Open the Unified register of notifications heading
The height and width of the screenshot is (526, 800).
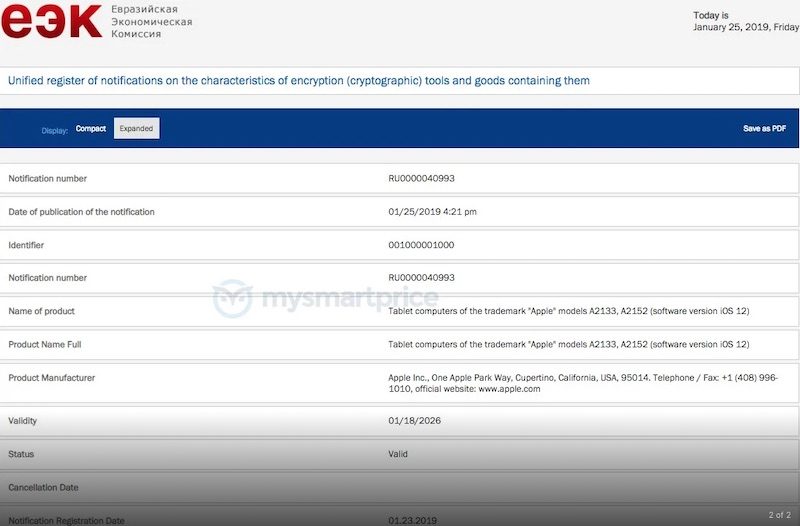point(298,81)
